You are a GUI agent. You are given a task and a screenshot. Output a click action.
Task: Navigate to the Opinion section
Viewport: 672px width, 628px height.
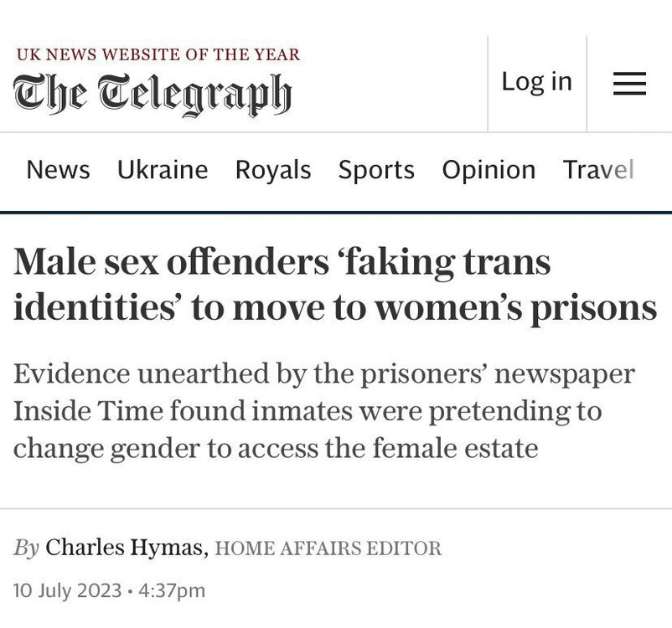click(488, 170)
